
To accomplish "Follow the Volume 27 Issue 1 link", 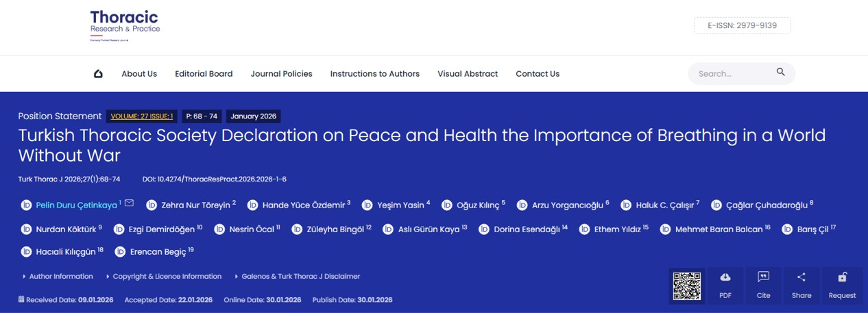I will point(142,116).
